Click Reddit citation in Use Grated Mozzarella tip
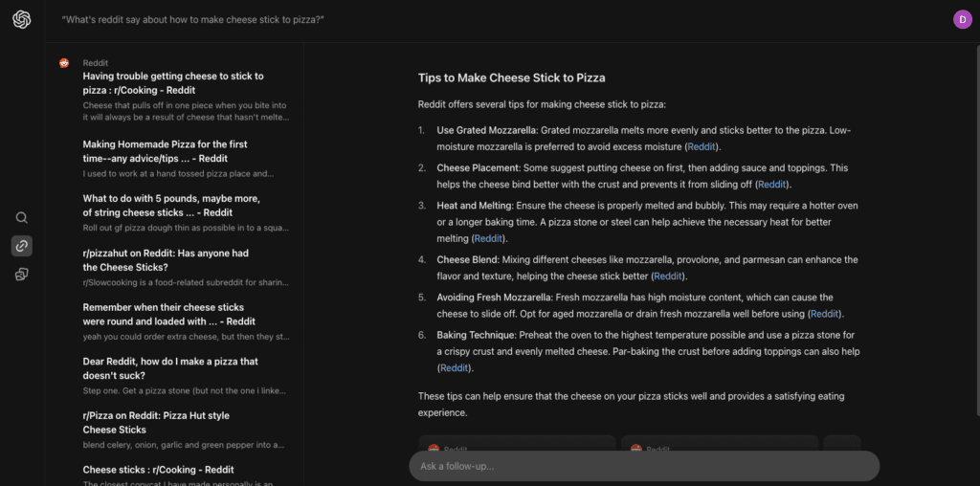The image size is (980, 486). [702, 147]
